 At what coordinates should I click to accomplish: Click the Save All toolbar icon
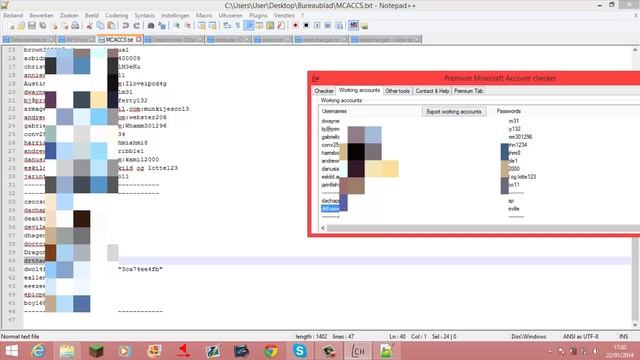coord(42,26)
